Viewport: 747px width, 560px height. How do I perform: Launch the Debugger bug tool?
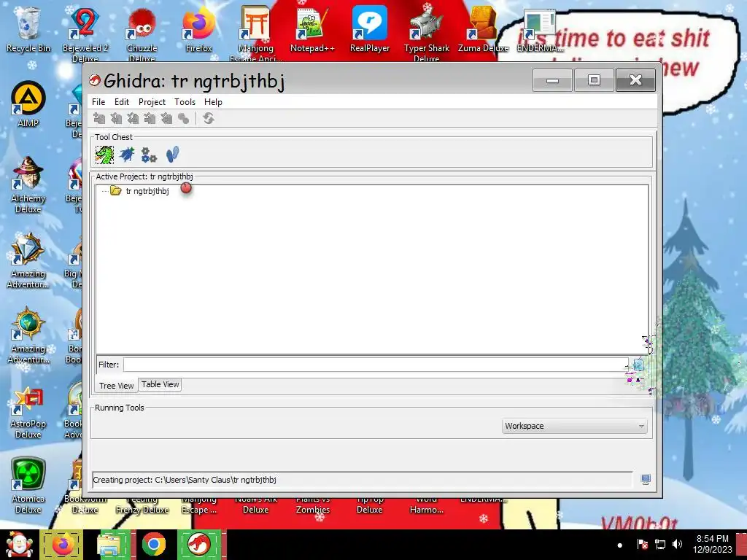[x=127, y=155]
